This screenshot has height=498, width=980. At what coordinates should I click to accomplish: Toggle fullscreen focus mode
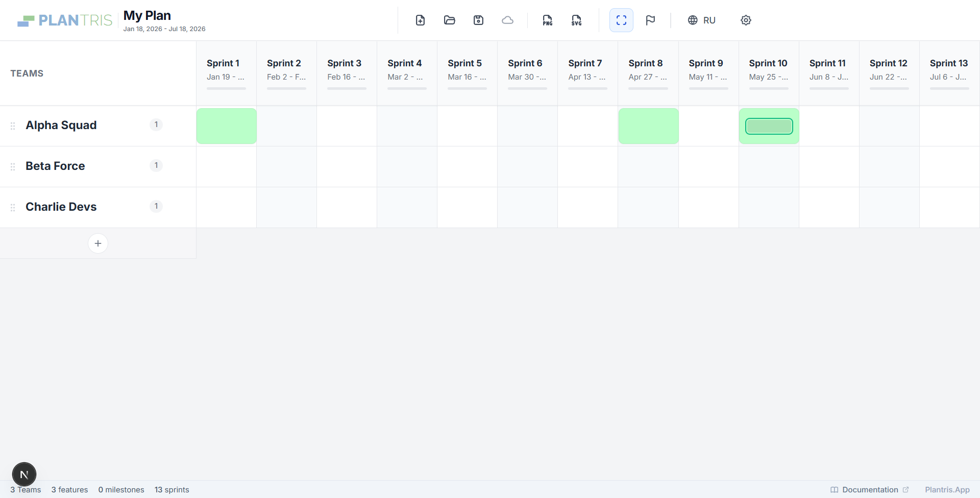point(621,20)
